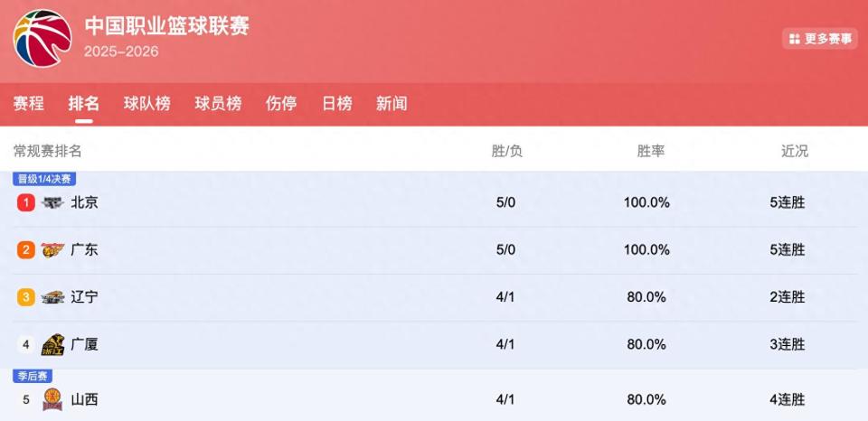868x421 pixels.
Task: Click the Liaoning team logo icon
Action: [52, 297]
